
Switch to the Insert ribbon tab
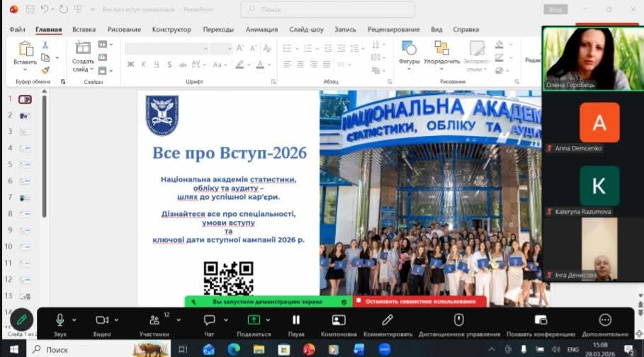coord(84,30)
